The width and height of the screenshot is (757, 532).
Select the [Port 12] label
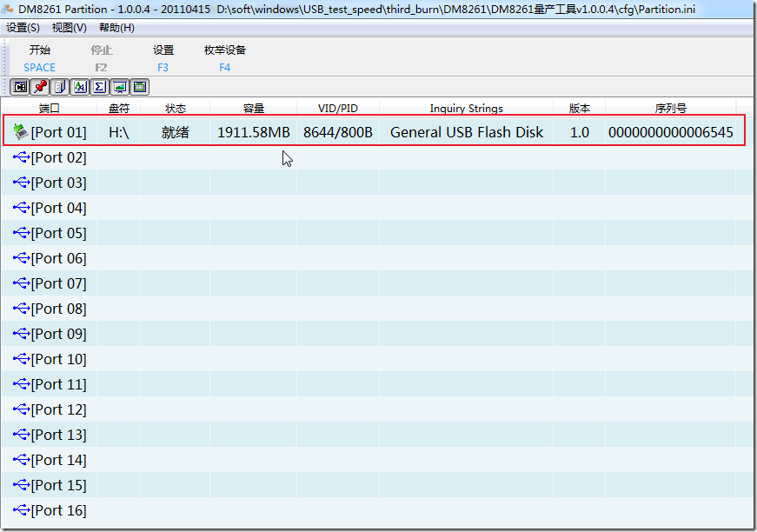[x=59, y=409]
